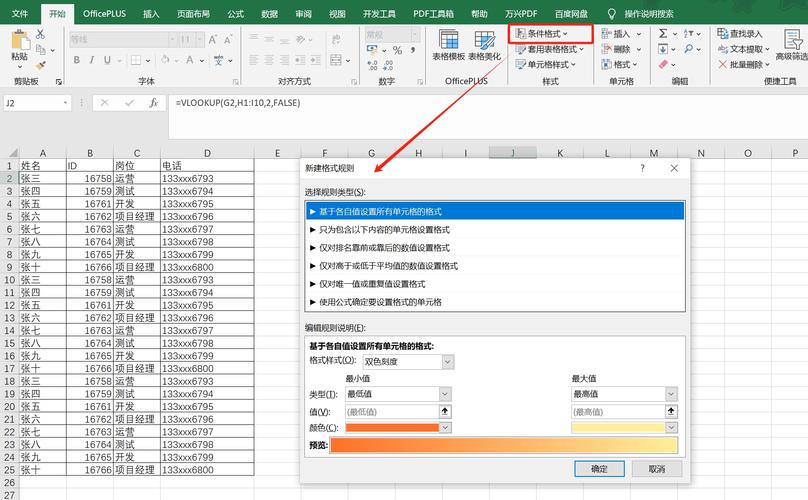This screenshot has height=500, width=808.
Task: Open the 条件格式 dropdown
Action: click(x=542, y=34)
